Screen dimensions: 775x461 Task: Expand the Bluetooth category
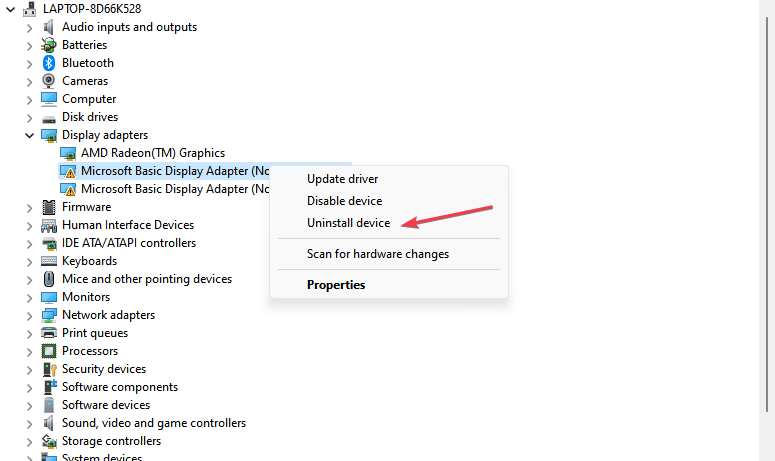[x=29, y=64]
